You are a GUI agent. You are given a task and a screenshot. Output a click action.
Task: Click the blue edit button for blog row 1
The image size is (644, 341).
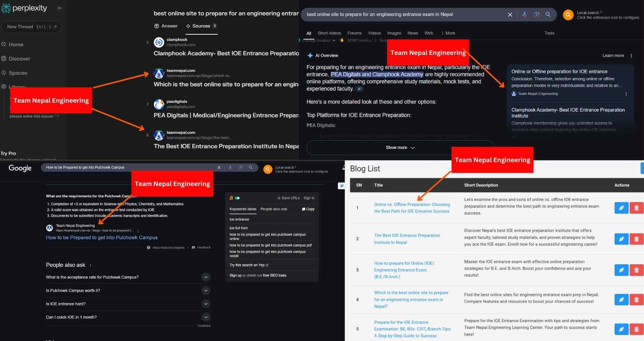[x=621, y=208]
